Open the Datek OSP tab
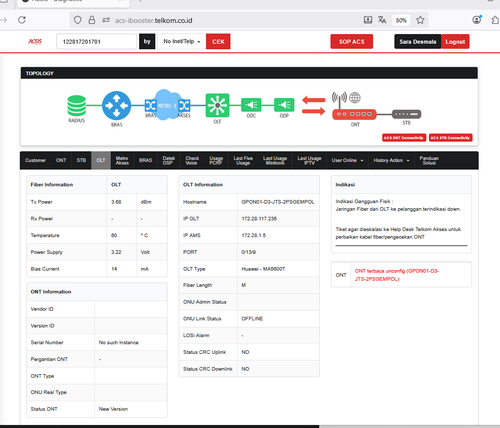 point(169,160)
